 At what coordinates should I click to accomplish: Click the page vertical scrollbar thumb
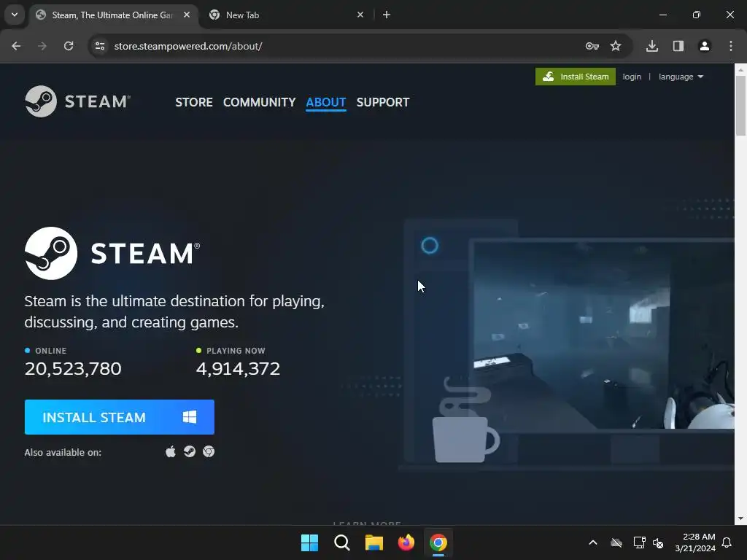pos(740,106)
